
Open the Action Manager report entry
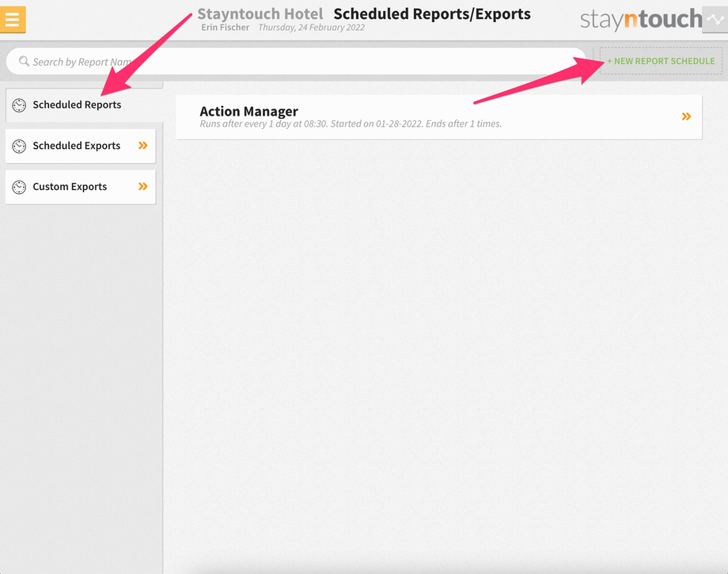click(438, 117)
